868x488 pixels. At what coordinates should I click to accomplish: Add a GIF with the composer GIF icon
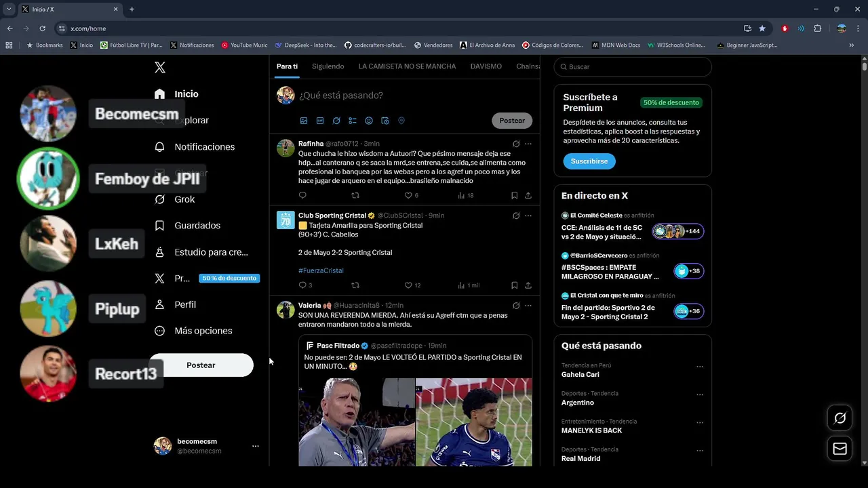click(x=320, y=121)
